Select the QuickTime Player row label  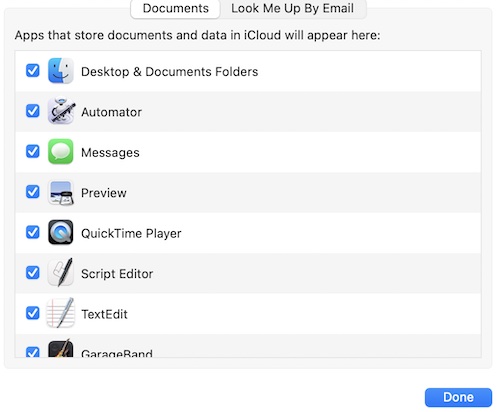tap(131, 233)
